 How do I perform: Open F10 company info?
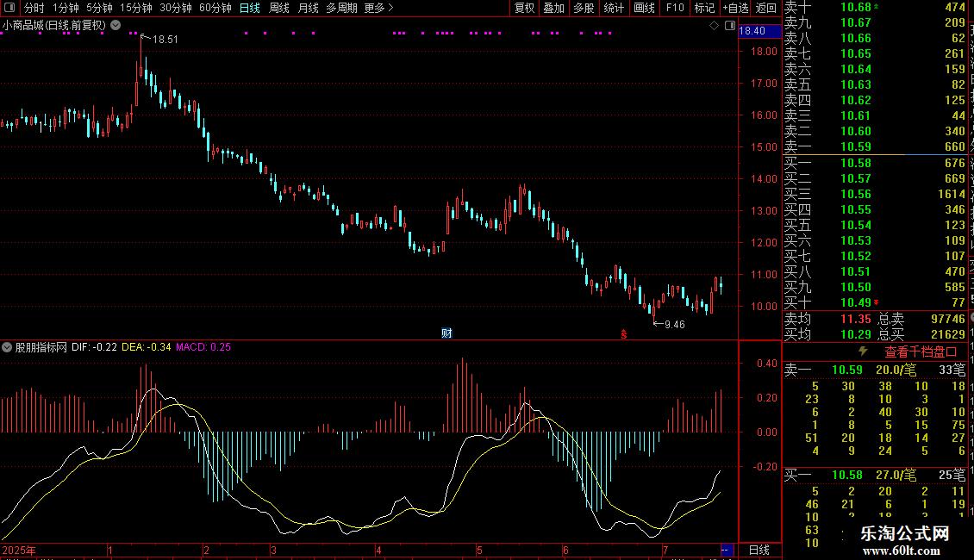point(675,8)
